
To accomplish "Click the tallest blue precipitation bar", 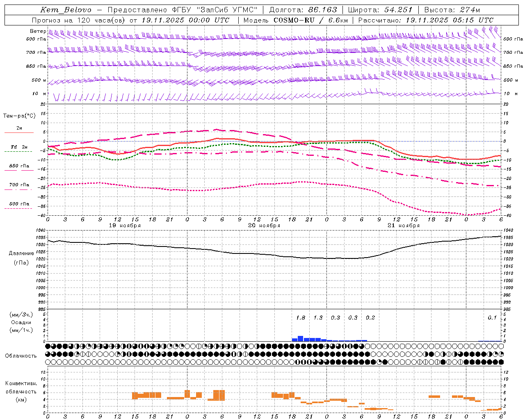I will (300, 339).
